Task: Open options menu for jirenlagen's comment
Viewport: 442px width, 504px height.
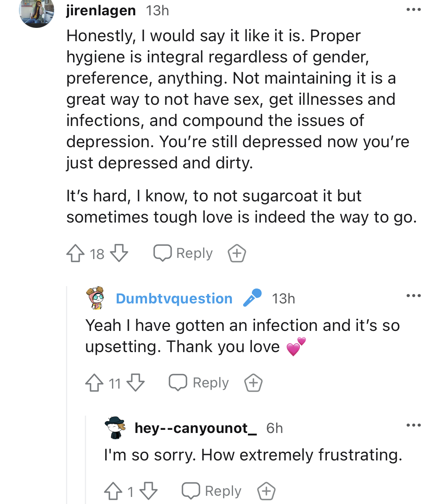Action: pyautogui.click(x=413, y=10)
